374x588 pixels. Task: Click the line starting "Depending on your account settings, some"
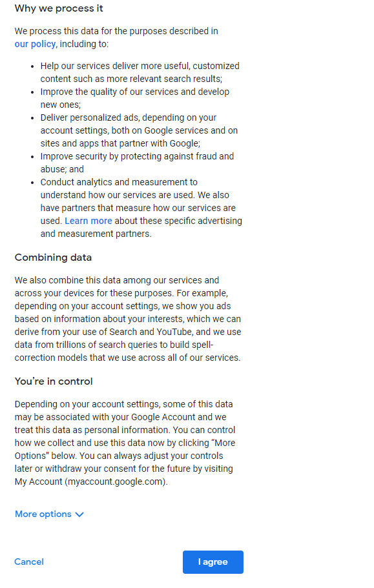point(124,404)
